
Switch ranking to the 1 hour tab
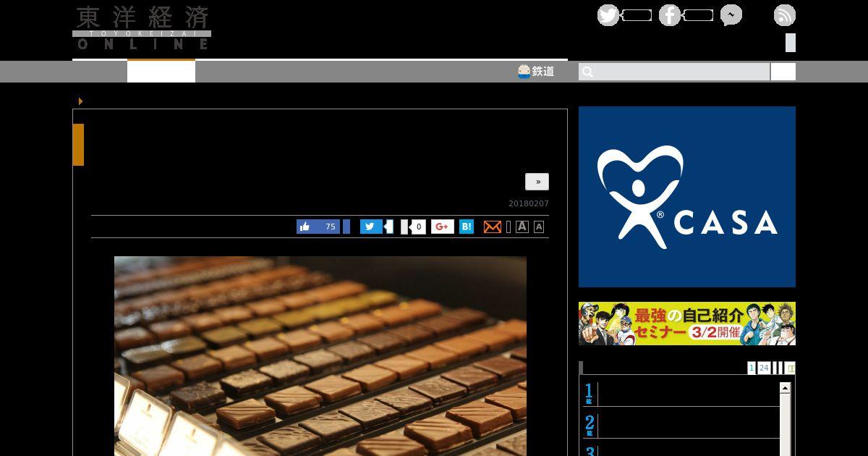pos(752,368)
